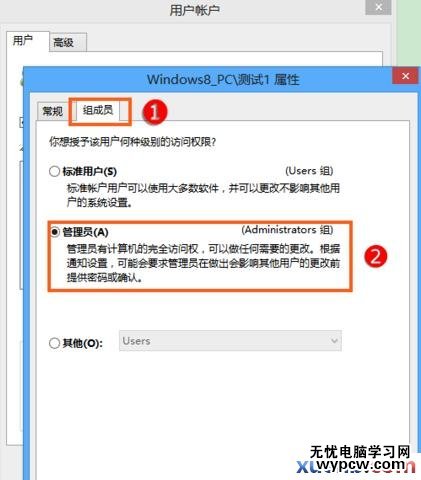
Task: Click the 标准用户 description text
Action: click(203, 195)
